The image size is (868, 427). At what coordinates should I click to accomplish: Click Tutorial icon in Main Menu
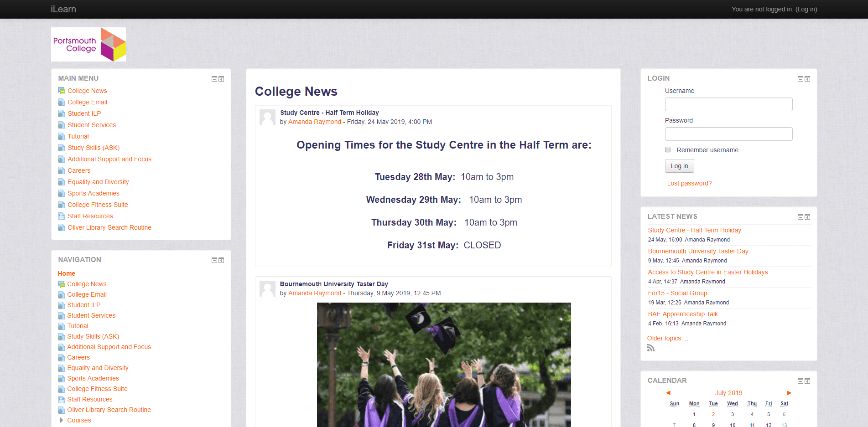(62, 136)
